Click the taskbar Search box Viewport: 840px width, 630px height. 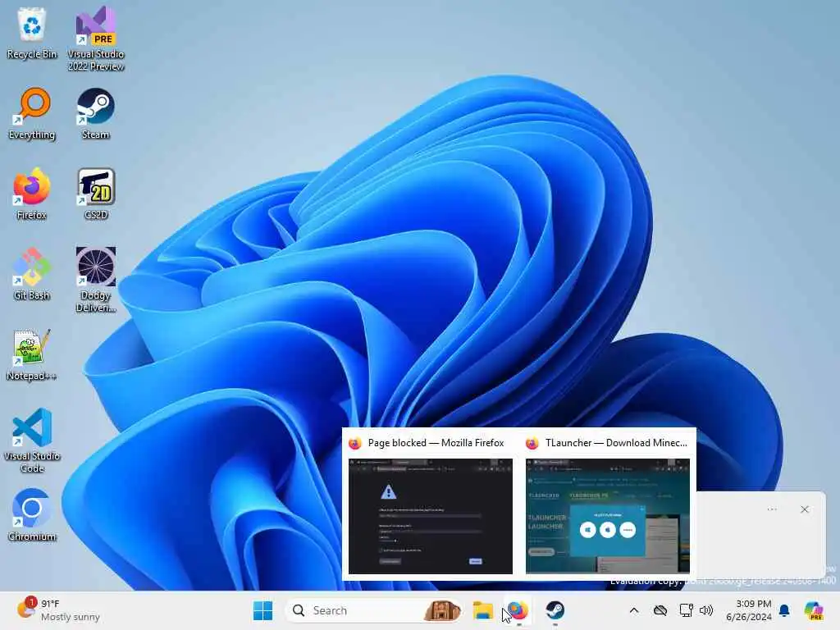pyautogui.click(x=374, y=610)
